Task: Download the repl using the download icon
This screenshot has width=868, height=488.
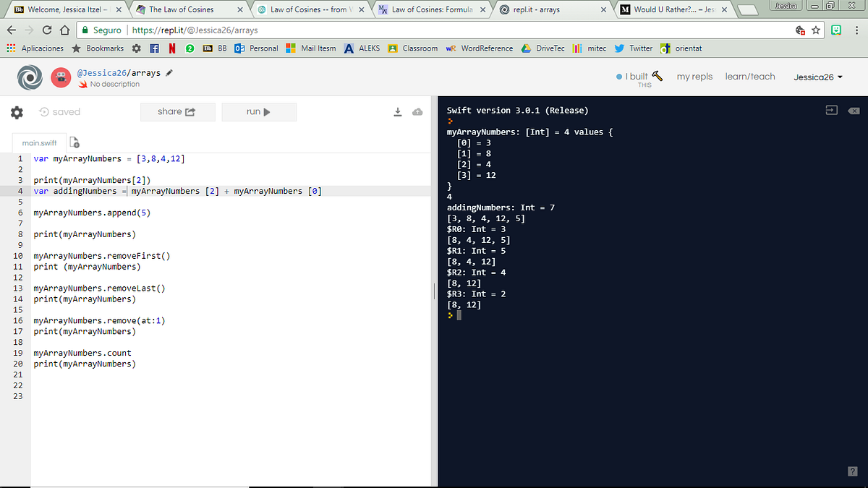Action: (x=397, y=111)
